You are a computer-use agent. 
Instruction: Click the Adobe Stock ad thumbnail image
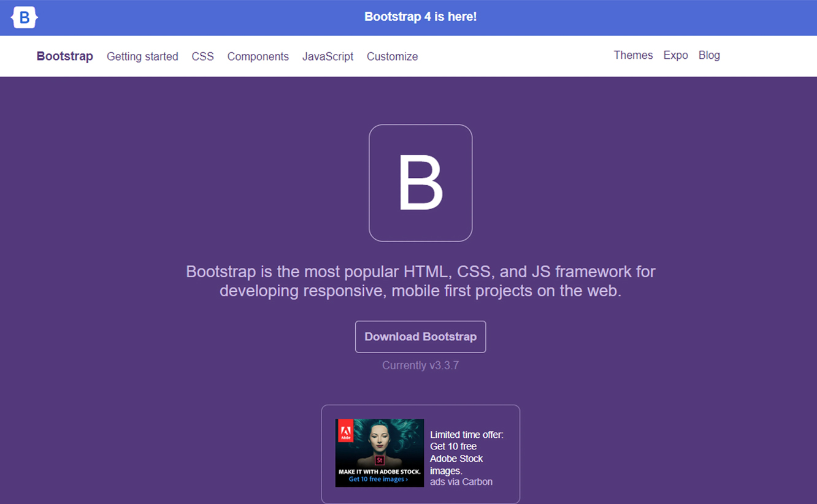click(380, 446)
